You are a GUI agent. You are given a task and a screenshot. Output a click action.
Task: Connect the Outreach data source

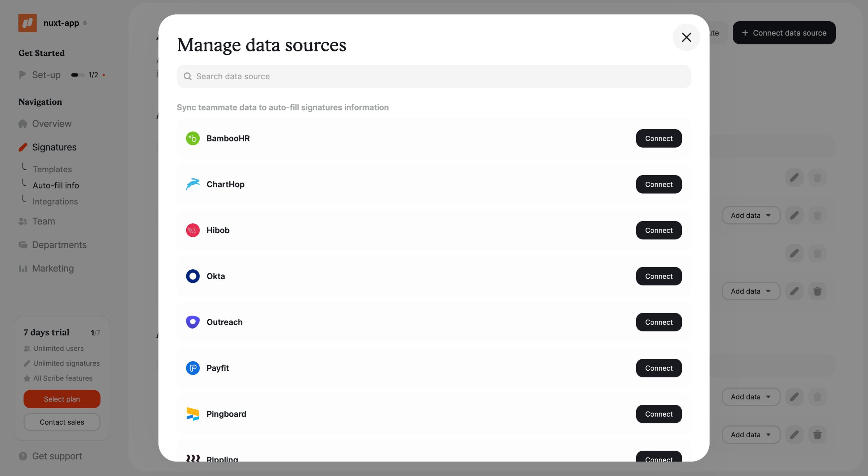(659, 322)
